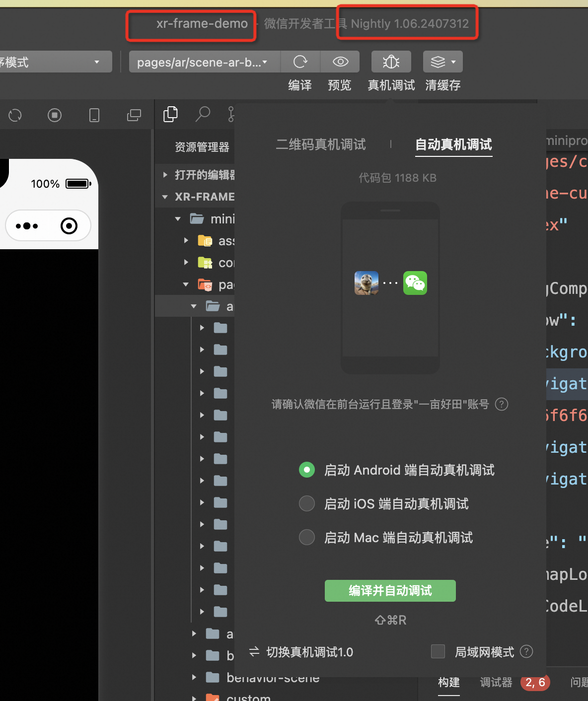
Task: Click the 编译 label under toolbar
Action: [x=300, y=85]
